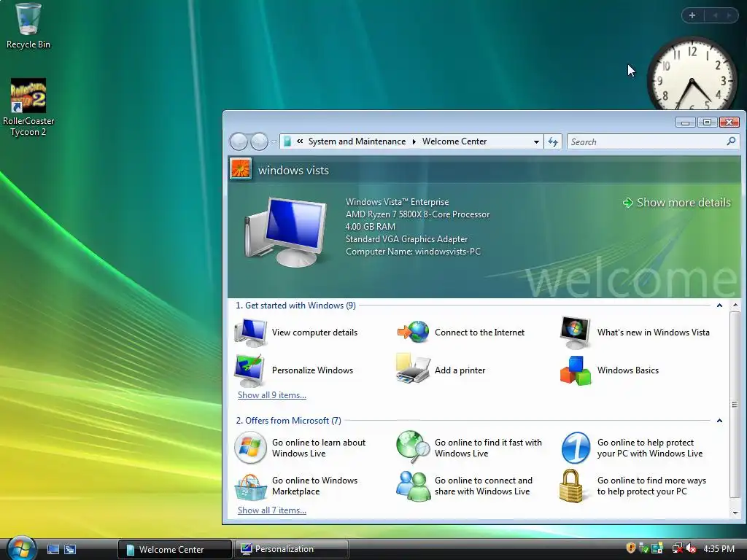
Task: Open the View computer details item
Action: pos(296,332)
